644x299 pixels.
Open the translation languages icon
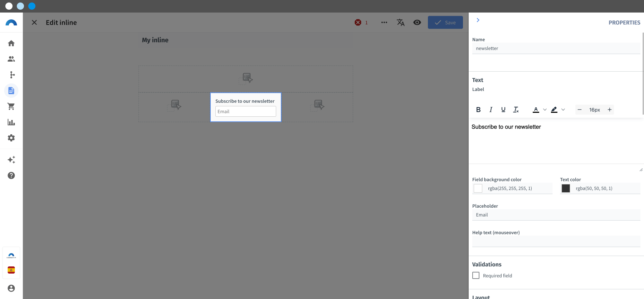point(401,23)
